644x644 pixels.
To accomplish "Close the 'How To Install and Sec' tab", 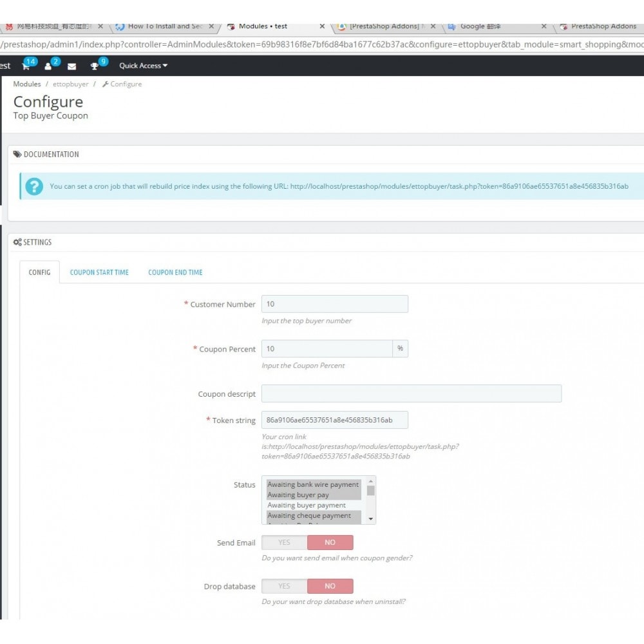I will [211, 26].
